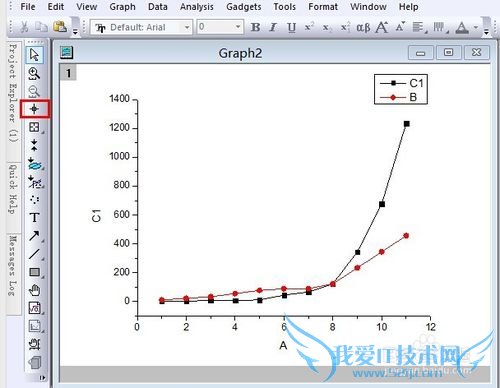500x388 pixels.
Task: Toggle Superscript and Subscript formatting
Action: click(x=345, y=27)
